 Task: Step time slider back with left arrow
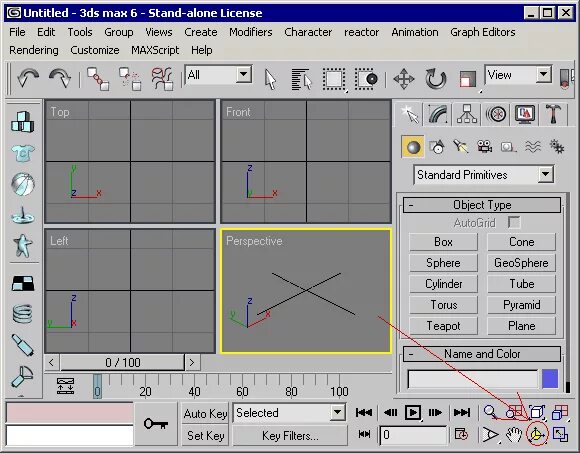click(51, 362)
